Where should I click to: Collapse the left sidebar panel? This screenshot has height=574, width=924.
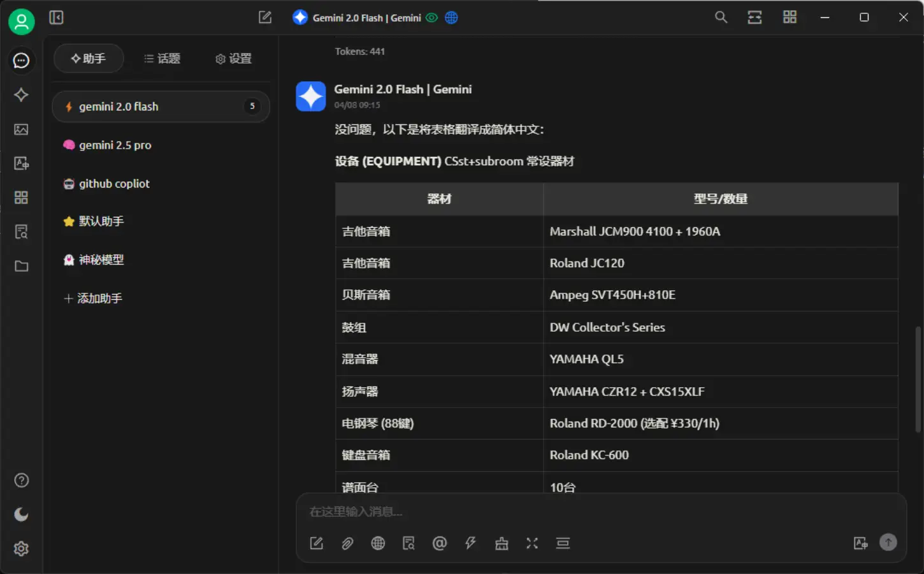click(x=56, y=18)
